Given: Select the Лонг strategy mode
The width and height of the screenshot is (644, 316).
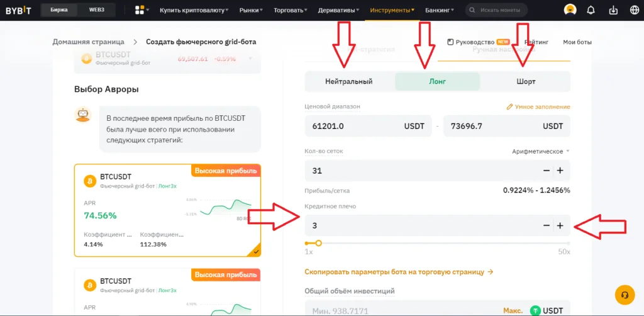Looking at the screenshot, I should click(x=437, y=82).
